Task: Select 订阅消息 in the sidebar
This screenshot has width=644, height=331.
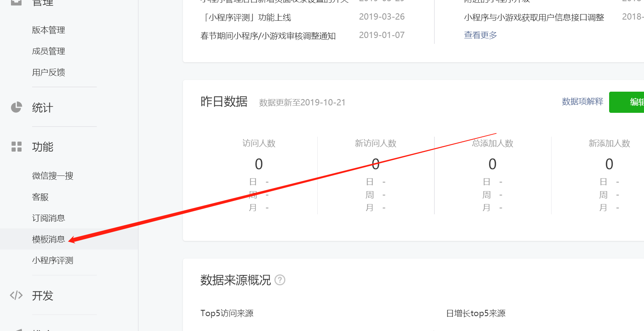Action: [x=49, y=218]
